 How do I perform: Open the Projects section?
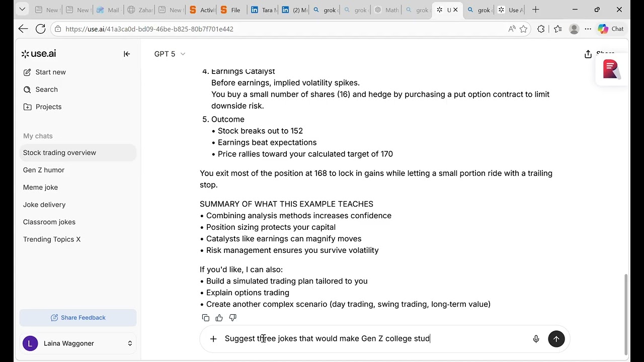click(x=42, y=107)
